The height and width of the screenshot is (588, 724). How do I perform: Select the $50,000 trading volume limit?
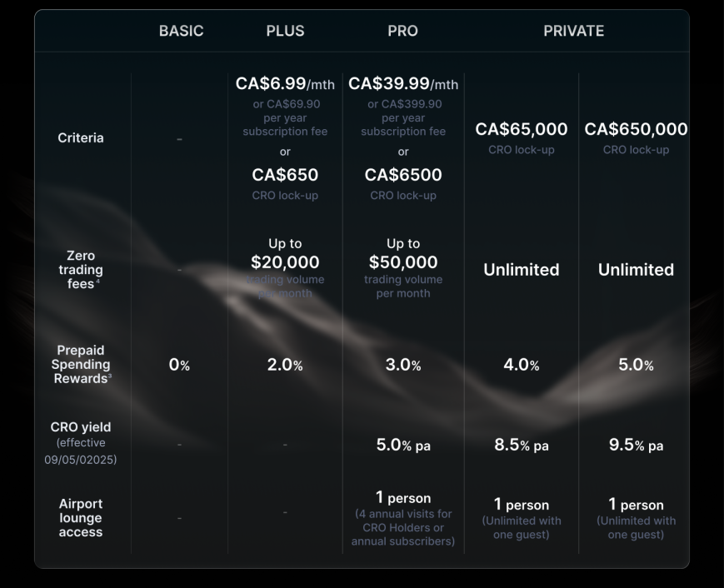point(403,262)
